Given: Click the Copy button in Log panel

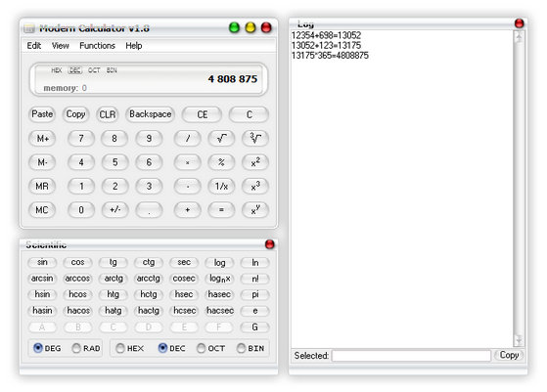Looking at the screenshot, I should (509, 355).
